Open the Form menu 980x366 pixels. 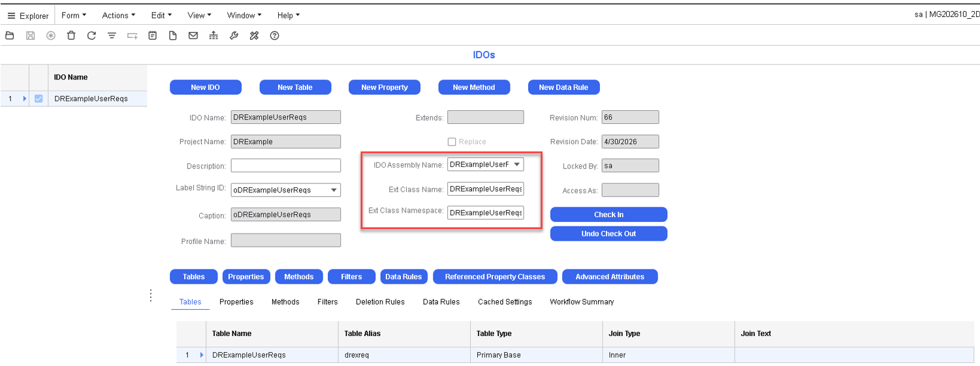[74, 15]
